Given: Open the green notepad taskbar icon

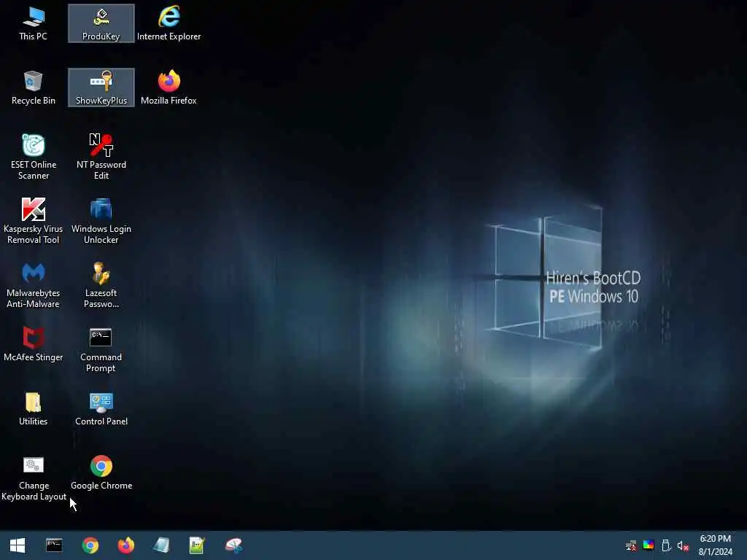Looking at the screenshot, I should (x=197, y=545).
